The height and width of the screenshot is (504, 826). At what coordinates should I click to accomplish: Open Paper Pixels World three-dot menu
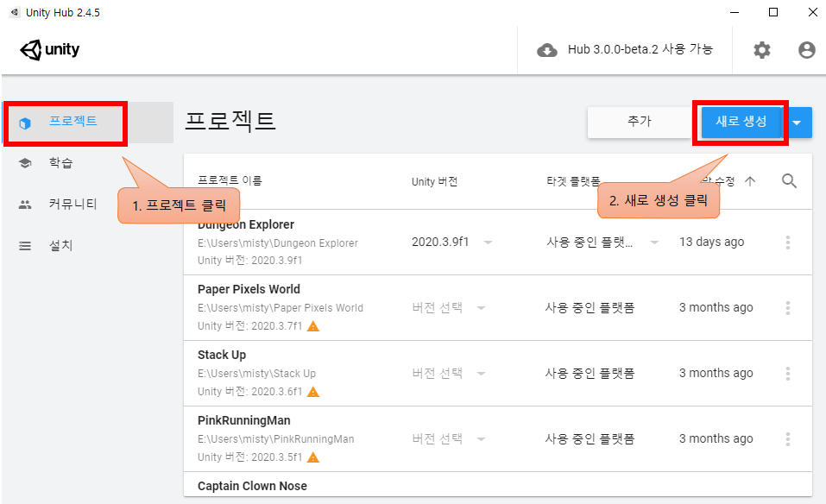coord(788,308)
